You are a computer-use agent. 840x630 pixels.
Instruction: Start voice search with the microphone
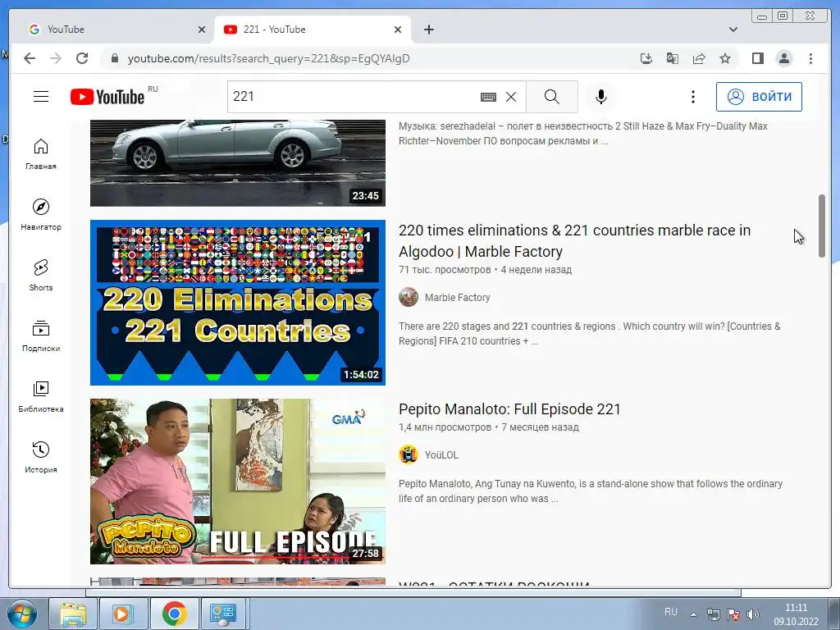coord(601,97)
